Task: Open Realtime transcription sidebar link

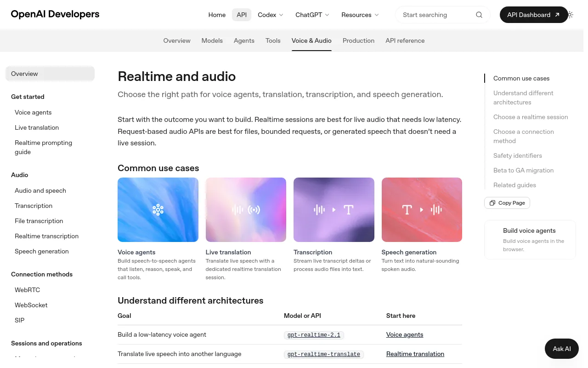Action: click(46, 236)
